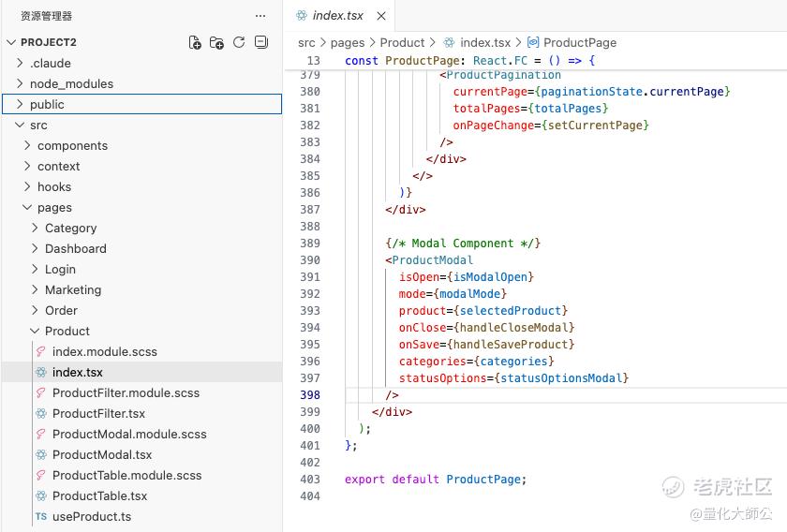Refresh the explorer file tree
787x532 pixels.
coord(239,42)
